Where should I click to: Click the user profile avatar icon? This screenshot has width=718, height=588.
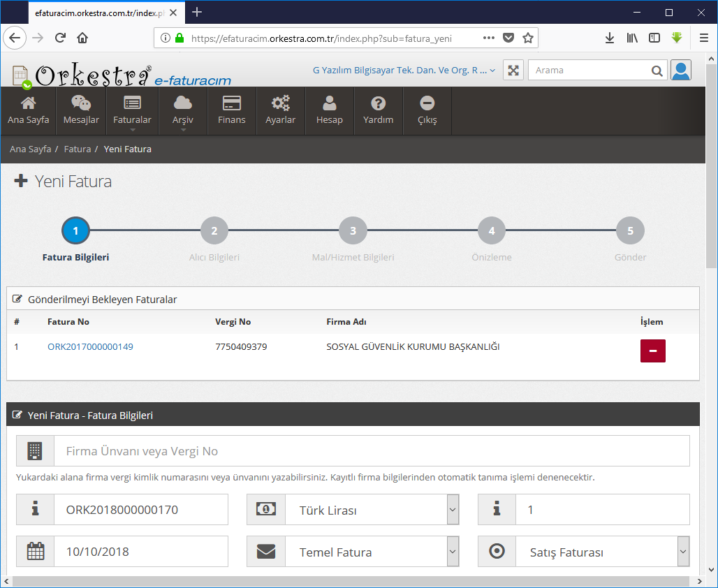click(x=680, y=71)
